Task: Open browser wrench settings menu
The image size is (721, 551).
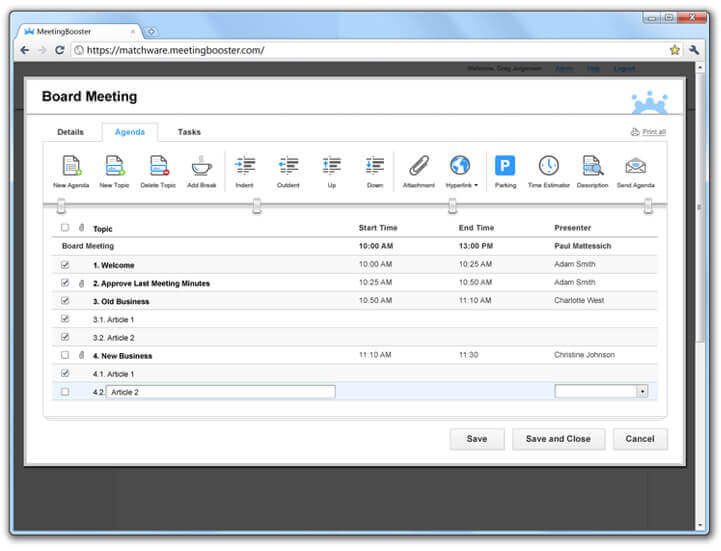Action: coord(694,50)
